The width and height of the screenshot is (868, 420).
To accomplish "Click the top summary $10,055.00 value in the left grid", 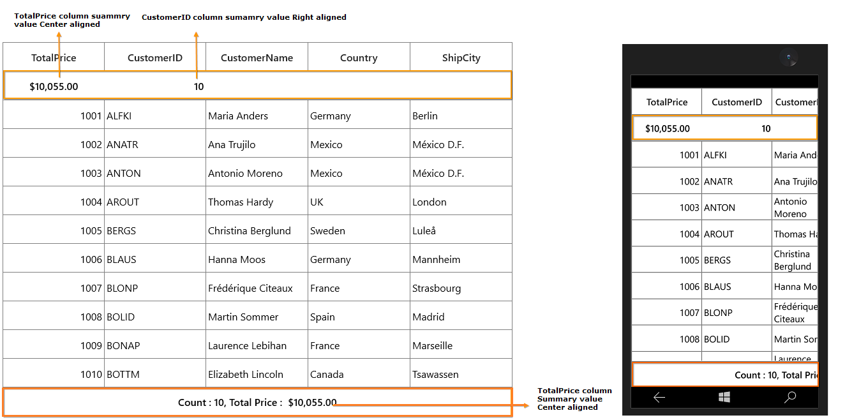I will (54, 86).
